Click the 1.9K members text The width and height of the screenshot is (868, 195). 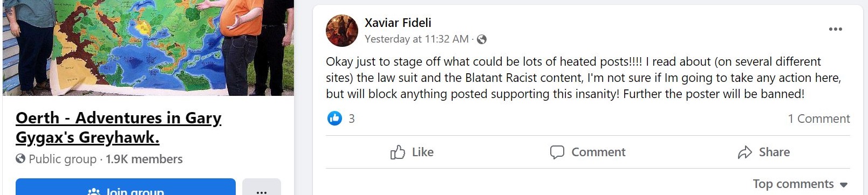pos(144,159)
